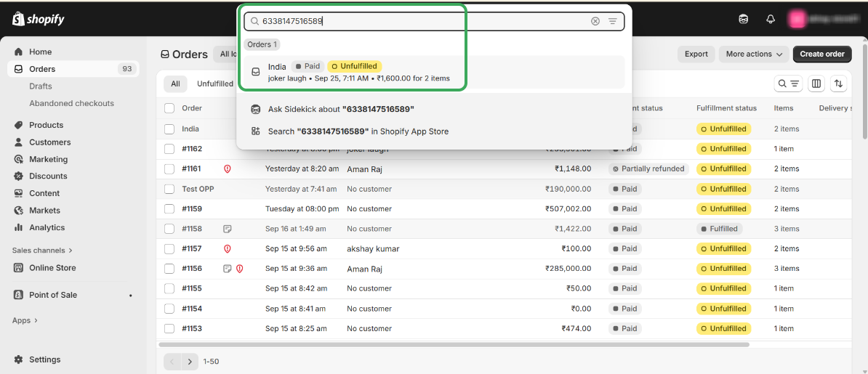This screenshot has height=374, width=868.
Task: Open notifications bell
Action: (x=771, y=20)
